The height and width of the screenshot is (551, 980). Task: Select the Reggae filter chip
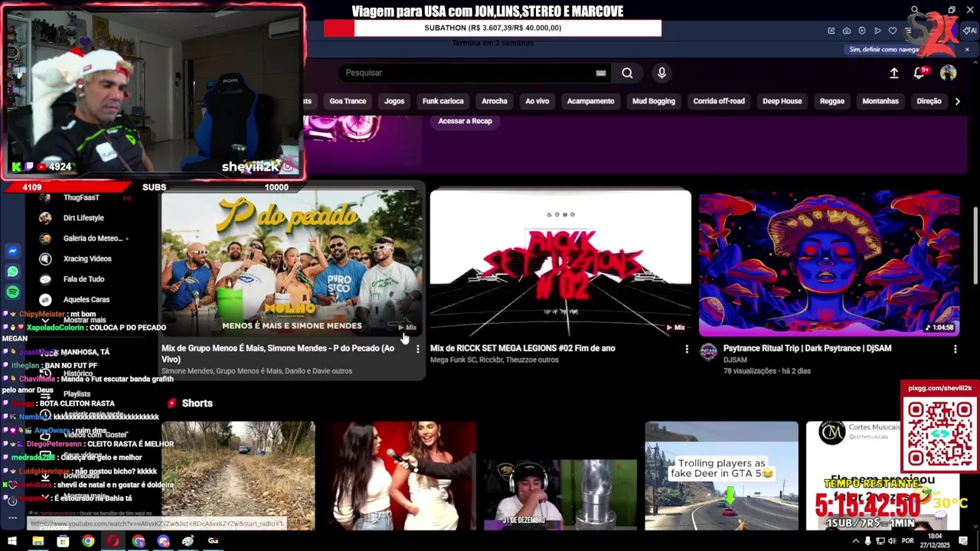pos(832,101)
